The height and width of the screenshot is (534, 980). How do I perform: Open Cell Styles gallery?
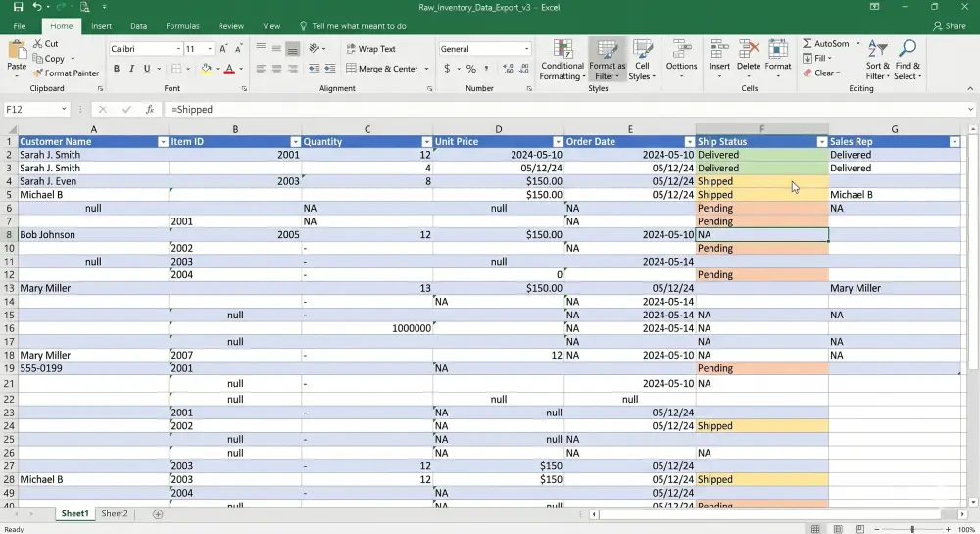(x=642, y=60)
